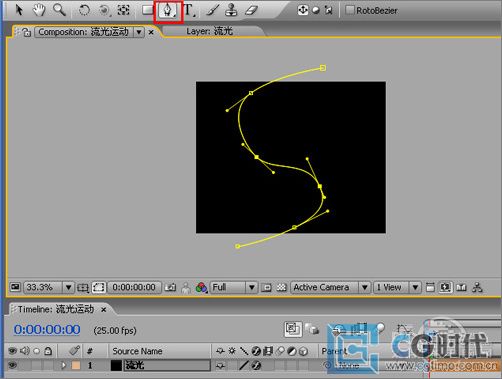Select the Clone Stamp tool

pyautogui.click(x=231, y=10)
